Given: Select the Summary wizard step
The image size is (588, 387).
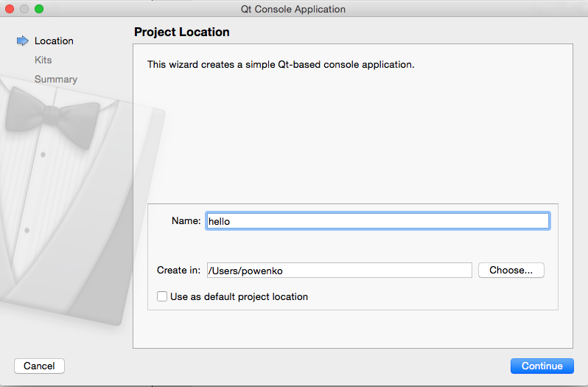Looking at the screenshot, I should tap(56, 79).
